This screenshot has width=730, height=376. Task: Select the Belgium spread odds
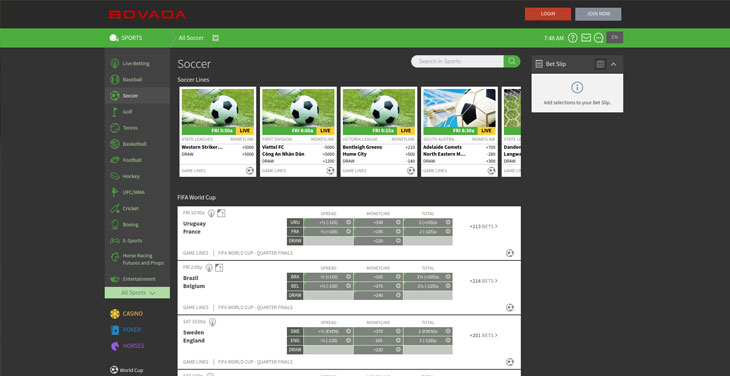(x=328, y=286)
